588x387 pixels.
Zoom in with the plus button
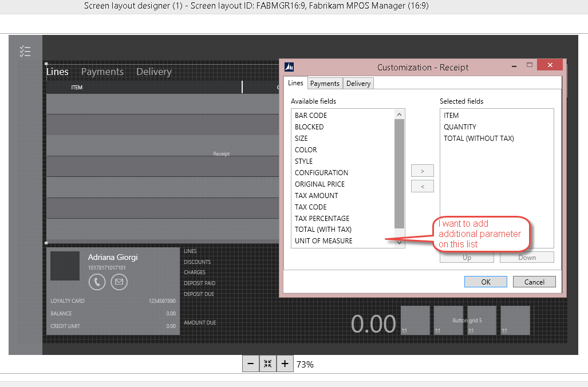tap(285, 364)
